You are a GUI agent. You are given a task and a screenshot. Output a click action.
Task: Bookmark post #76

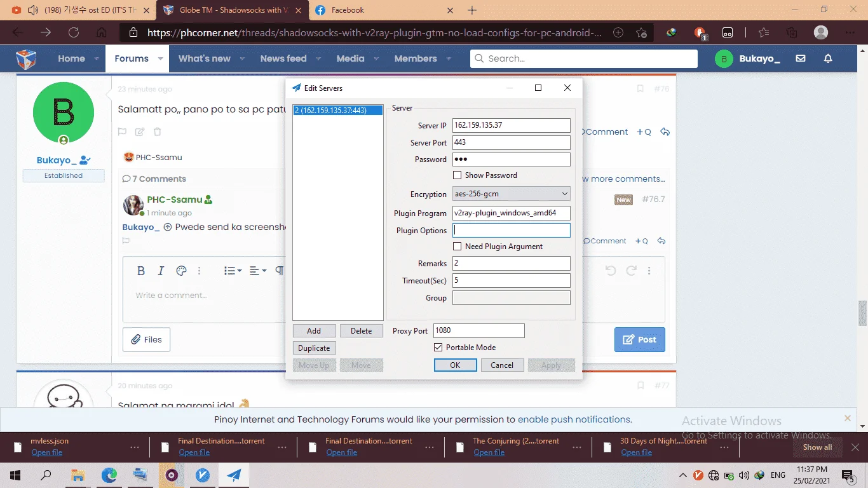pos(641,89)
